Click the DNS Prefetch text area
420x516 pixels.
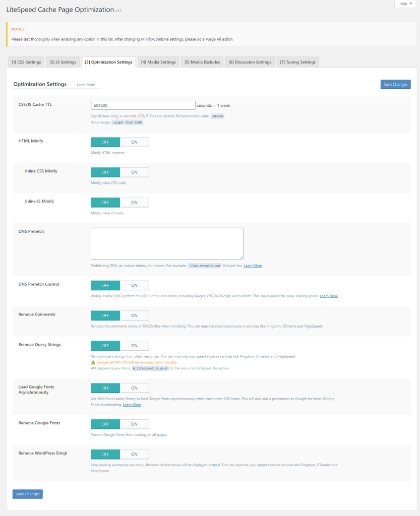point(167,243)
